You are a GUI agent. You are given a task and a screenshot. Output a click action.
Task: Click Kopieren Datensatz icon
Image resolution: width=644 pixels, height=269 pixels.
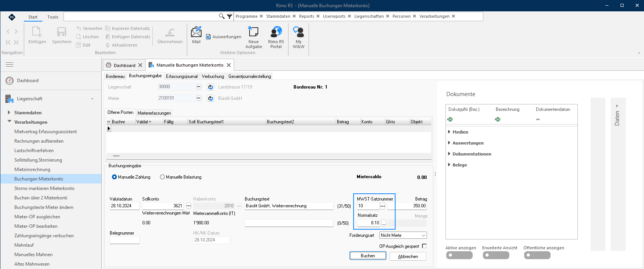[x=108, y=28]
